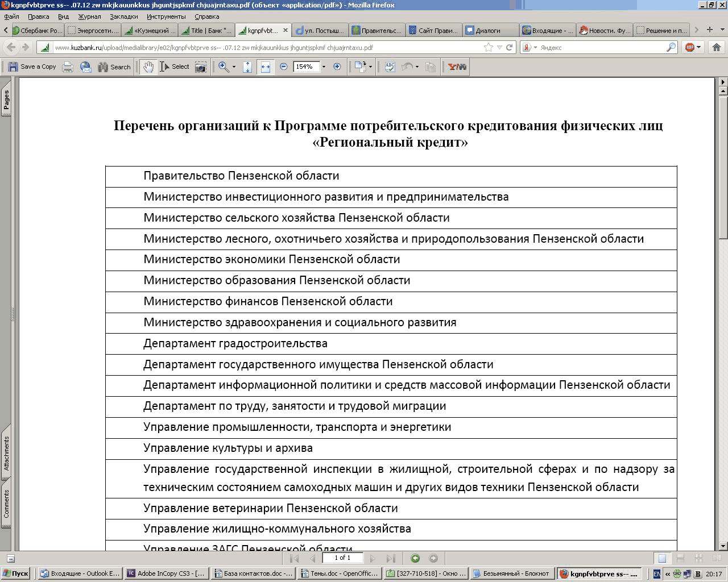
Task: Bookmark this page with the star icon
Action: pos(488,47)
